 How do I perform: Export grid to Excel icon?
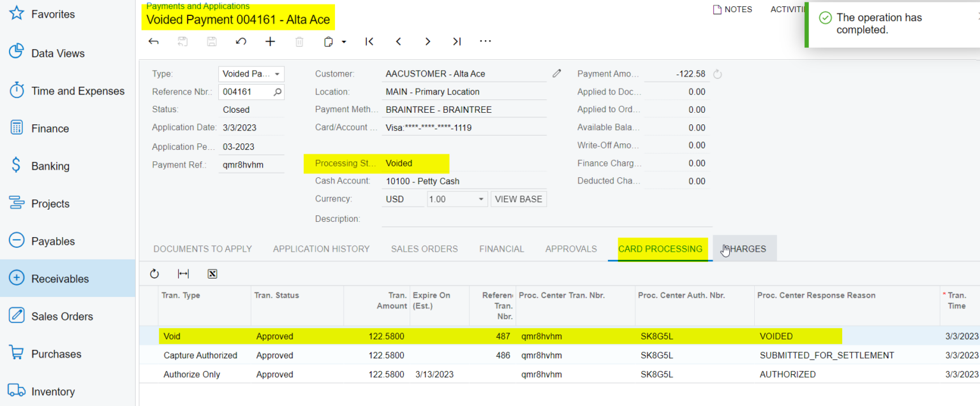point(212,273)
